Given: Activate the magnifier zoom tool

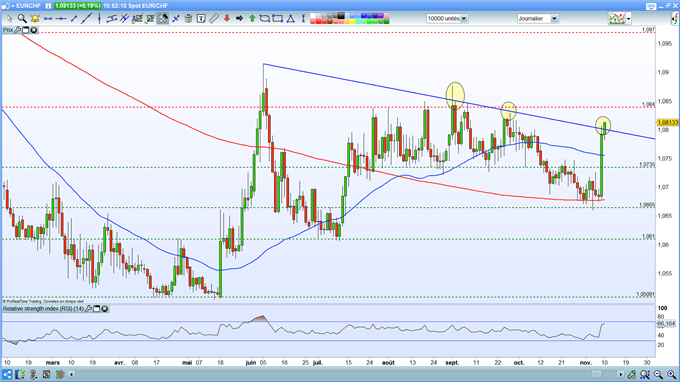Looking at the screenshot, I should pos(22,18).
